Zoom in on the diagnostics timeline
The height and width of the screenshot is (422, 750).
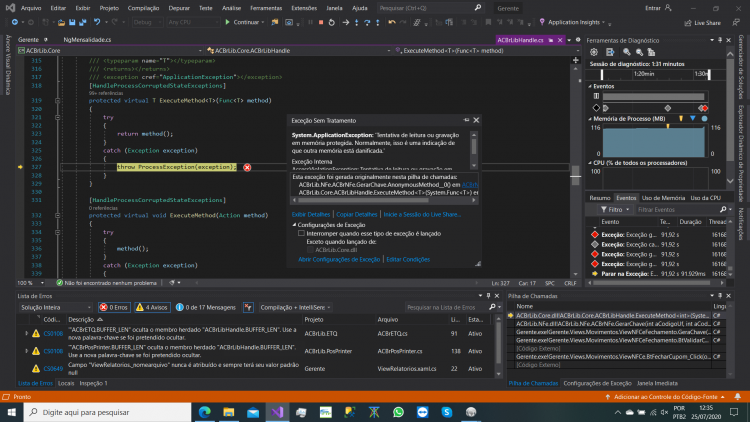pos(627,52)
